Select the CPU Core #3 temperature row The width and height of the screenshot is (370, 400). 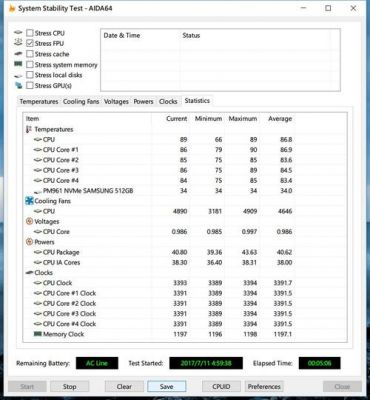159,170
